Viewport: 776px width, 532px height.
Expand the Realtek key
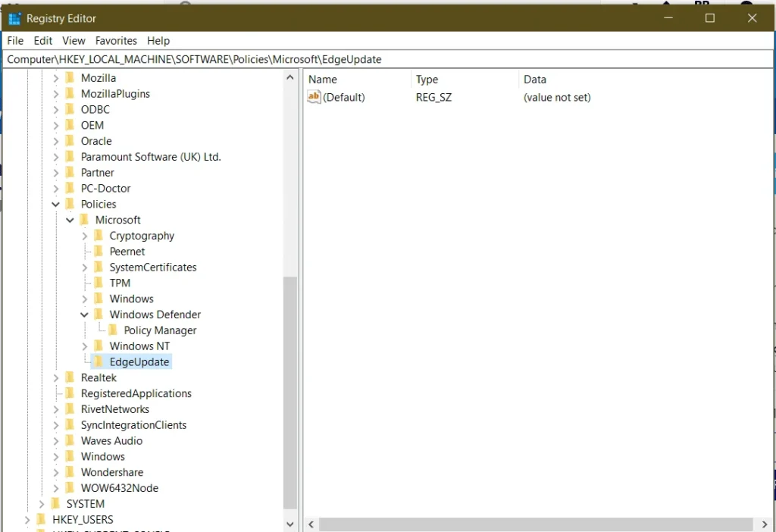coord(55,378)
